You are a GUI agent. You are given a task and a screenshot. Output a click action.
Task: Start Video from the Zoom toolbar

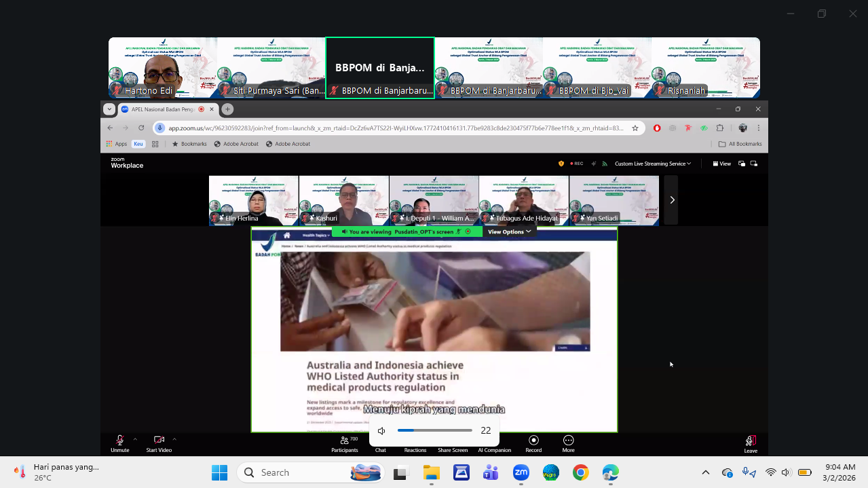(159, 443)
